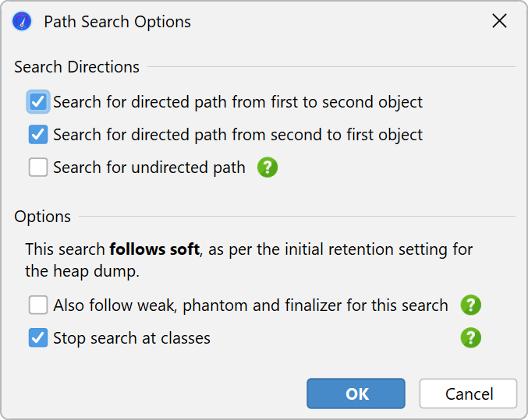Click the 'Stop search at classes' label text

[132, 338]
